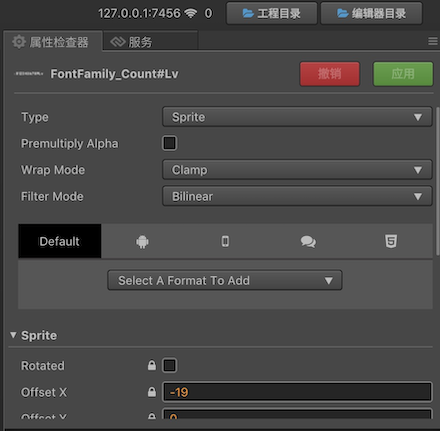Click the Wrap Mode label
The width and height of the screenshot is (440, 431).
(x=53, y=170)
